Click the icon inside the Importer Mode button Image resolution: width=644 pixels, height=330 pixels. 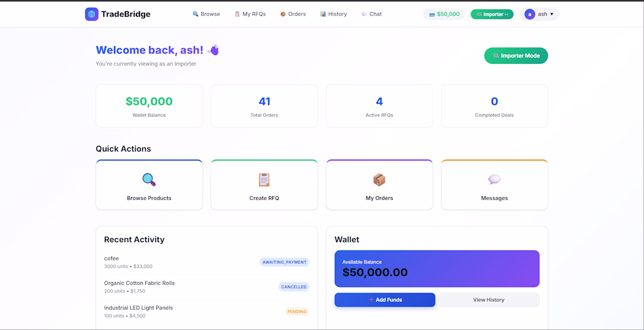pyautogui.click(x=496, y=56)
